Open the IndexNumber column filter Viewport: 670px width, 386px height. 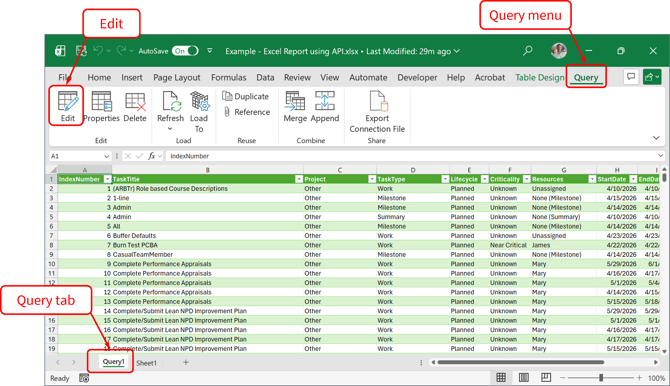pos(108,179)
